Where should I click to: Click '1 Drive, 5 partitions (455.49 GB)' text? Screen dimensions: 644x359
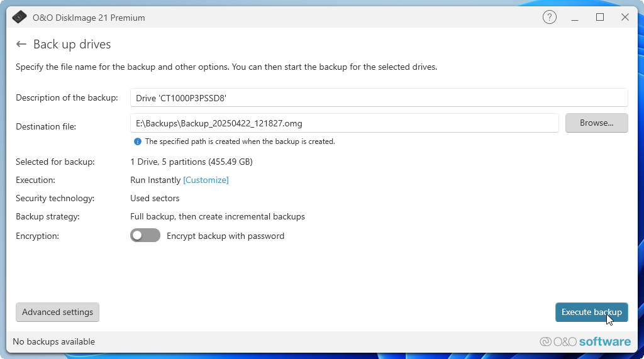pyautogui.click(x=191, y=162)
